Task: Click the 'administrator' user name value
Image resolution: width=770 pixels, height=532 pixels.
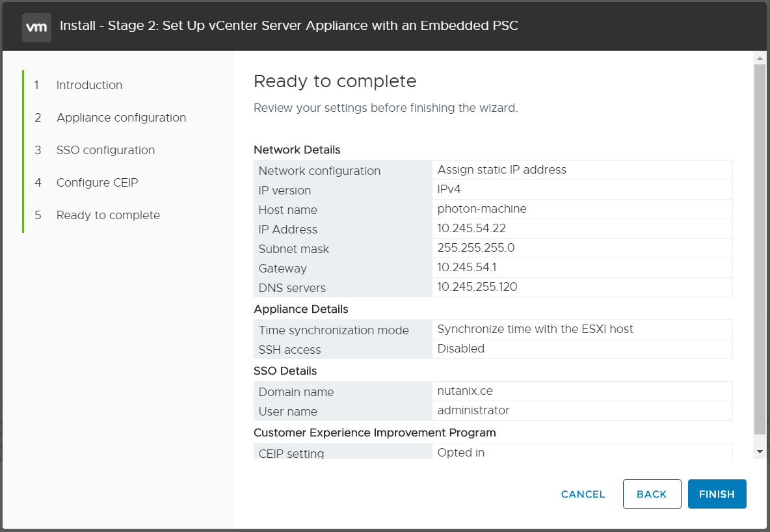Action: tap(473, 410)
